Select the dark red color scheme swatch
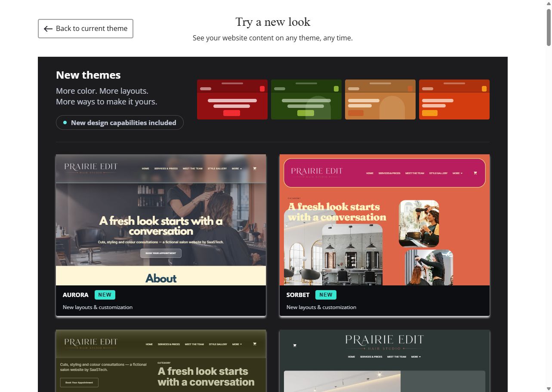552x392 pixels. pos(232,99)
